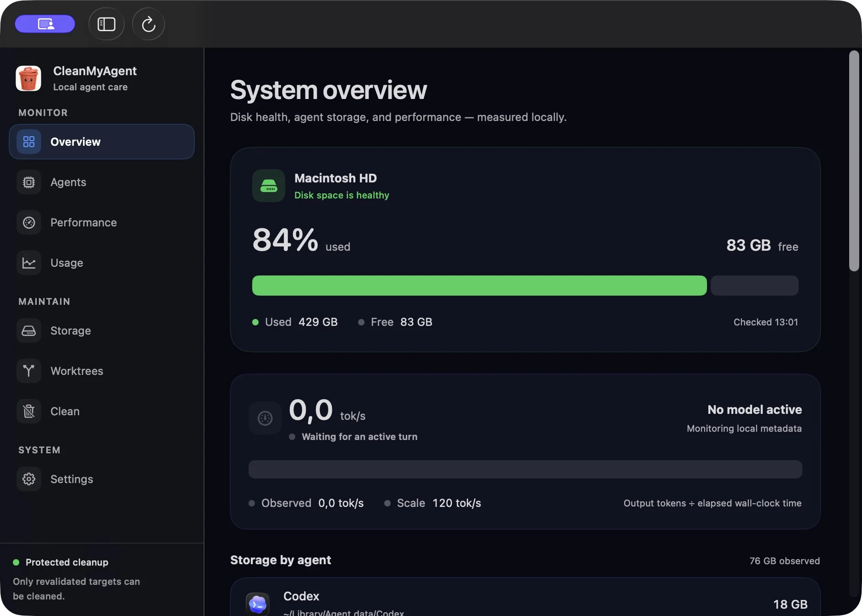Toggle the sidebar panel icon
Image resolution: width=862 pixels, height=616 pixels.
[x=106, y=24]
